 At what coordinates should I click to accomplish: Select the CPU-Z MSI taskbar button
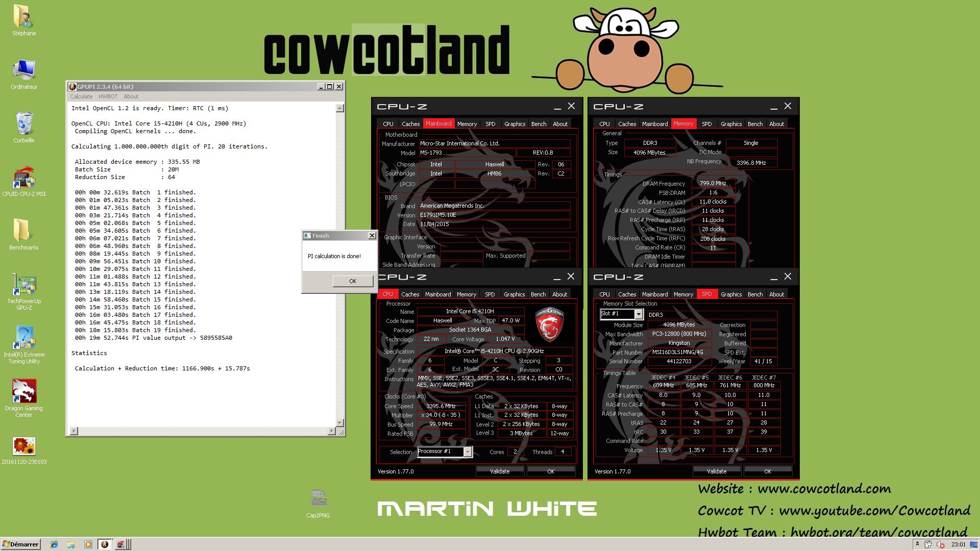click(121, 544)
